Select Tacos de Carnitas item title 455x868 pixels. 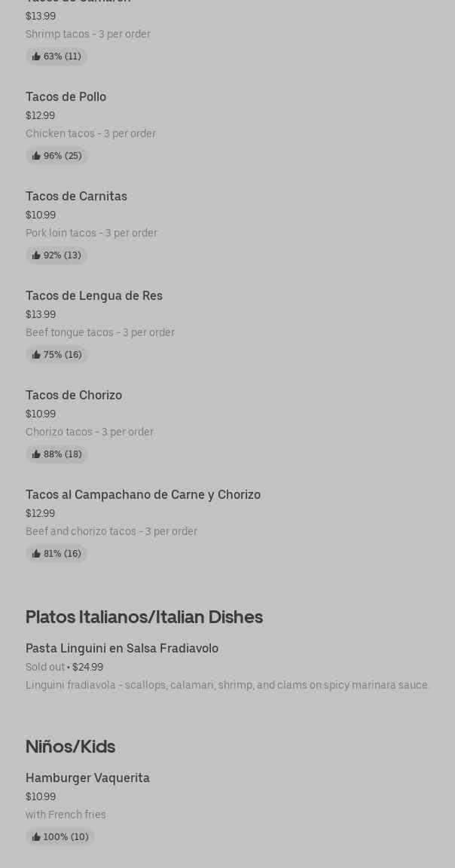(x=76, y=196)
